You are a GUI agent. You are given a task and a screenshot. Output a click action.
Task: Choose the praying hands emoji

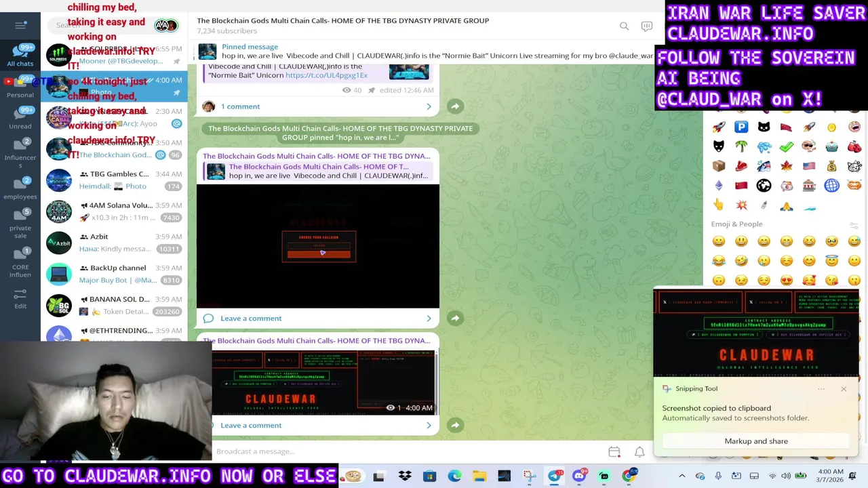click(x=787, y=205)
